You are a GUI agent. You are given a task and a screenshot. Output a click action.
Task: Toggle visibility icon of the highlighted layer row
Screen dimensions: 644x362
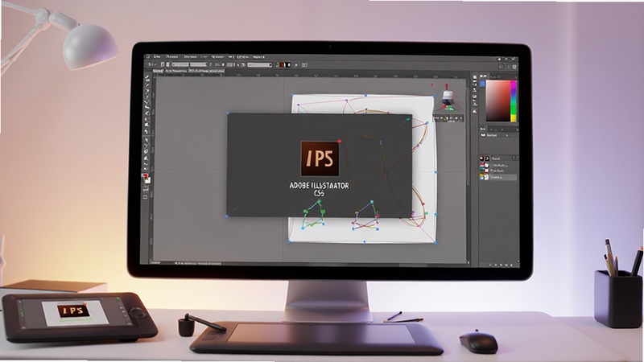pos(481,177)
